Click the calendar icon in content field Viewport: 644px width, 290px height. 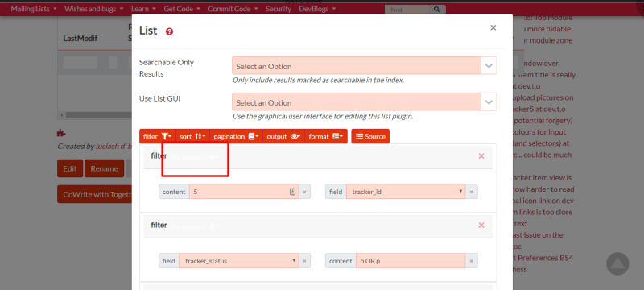point(292,192)
